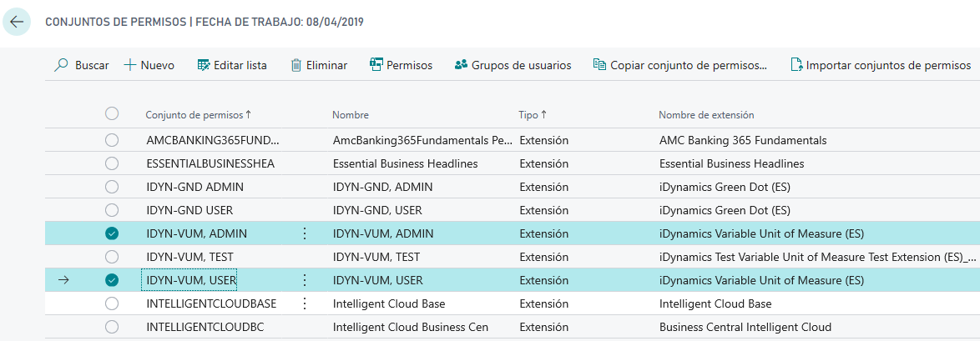Click name cell IDYN-GND, USER
This screenshot has height=341, width=980.
(376, 210)
